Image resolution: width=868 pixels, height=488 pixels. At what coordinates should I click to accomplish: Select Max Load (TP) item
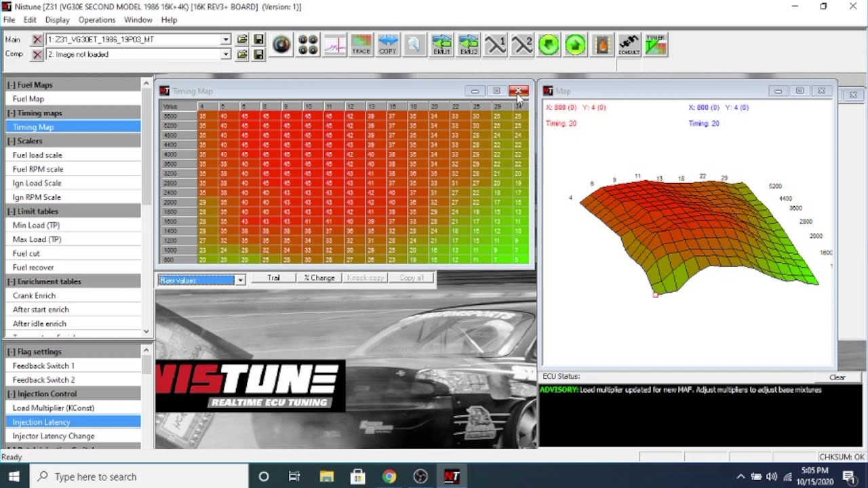(73, 239)
